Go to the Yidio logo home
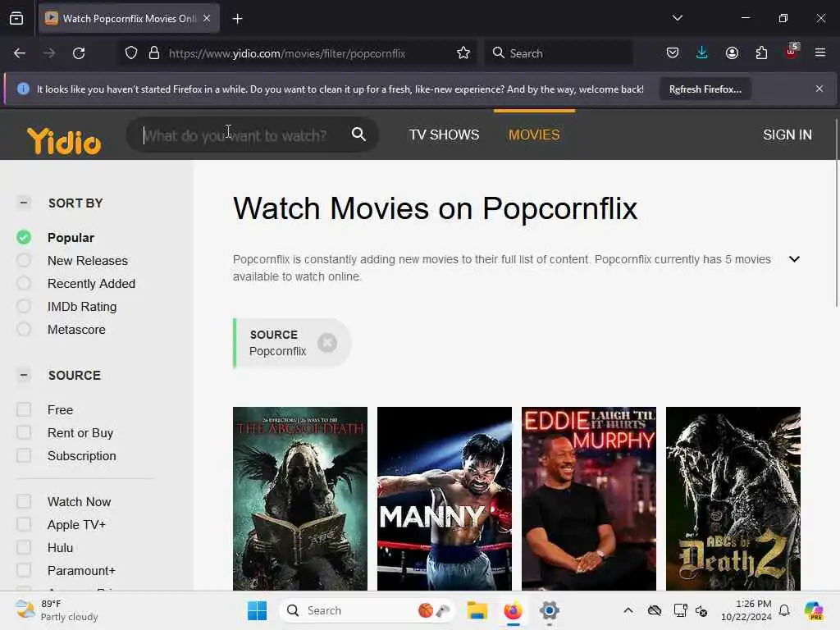This screenshot has height=630, width=840. coord(64,141)
